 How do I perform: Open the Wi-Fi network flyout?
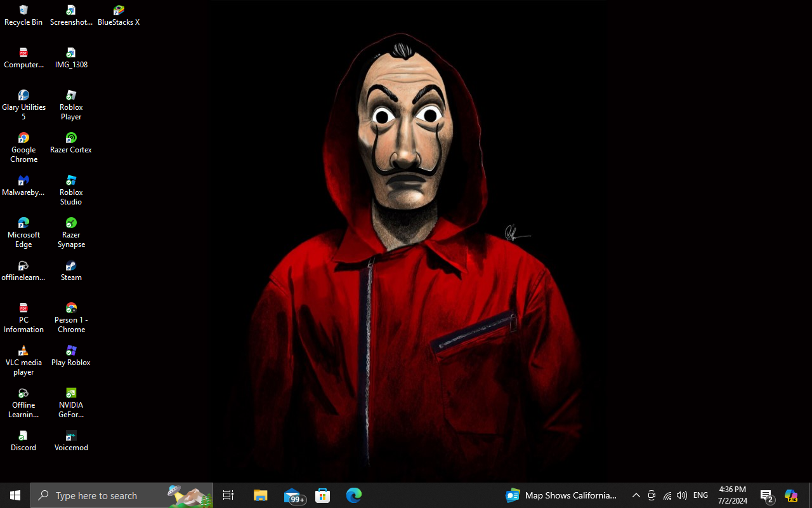[667, 495]
